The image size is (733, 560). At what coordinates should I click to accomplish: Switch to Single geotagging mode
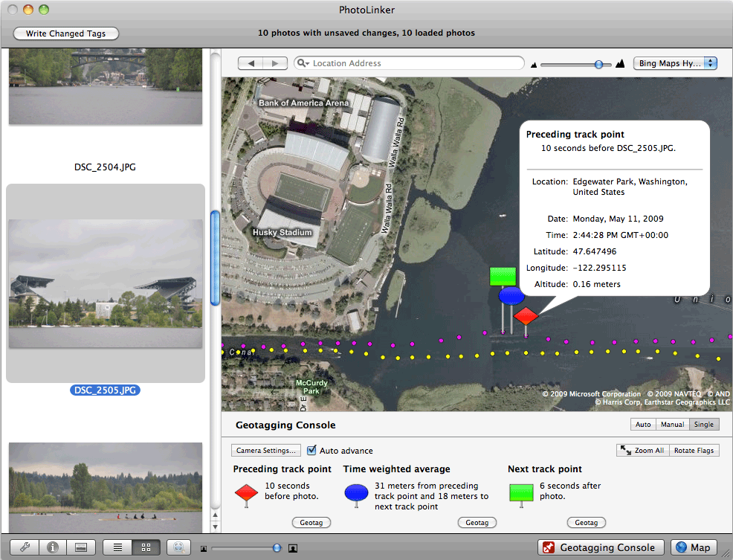(x=703, y=425)
